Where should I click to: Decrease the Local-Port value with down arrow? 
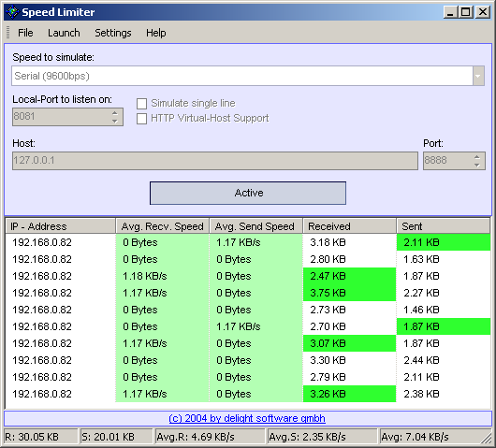tap(115, 121)
